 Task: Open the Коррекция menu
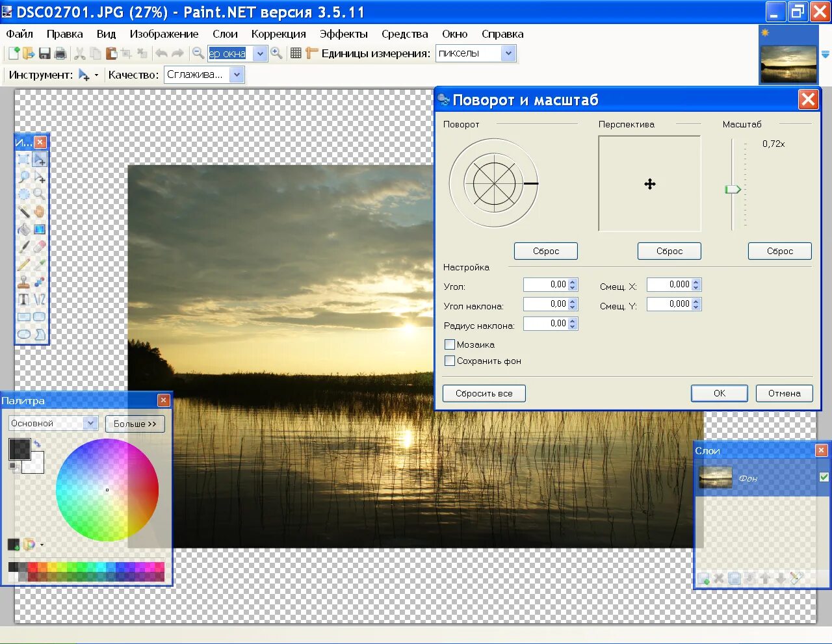click(278, 34)
